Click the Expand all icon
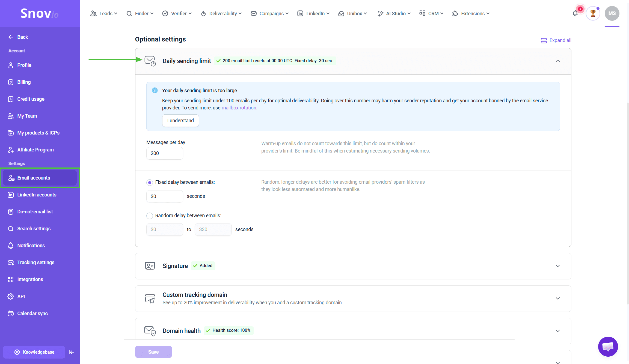The width and height of the screenshot is (629, 364). point(544,41)
